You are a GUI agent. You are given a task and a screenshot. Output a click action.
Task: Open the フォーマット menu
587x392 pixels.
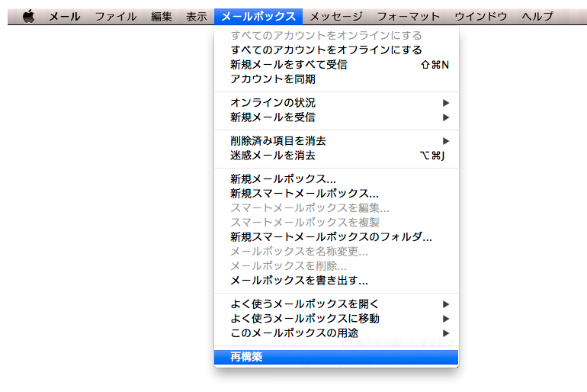point(408,16)
